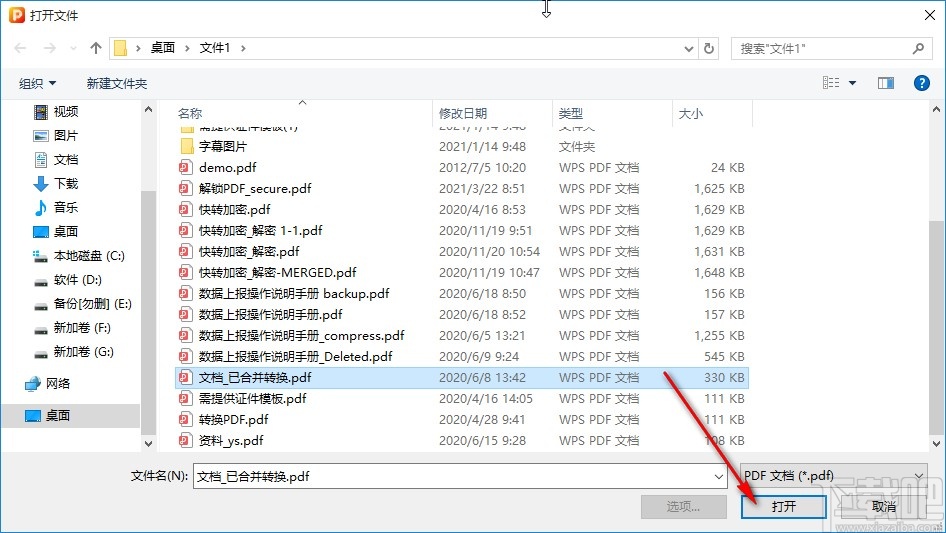Sort by 类型 column header

(571, 113)
